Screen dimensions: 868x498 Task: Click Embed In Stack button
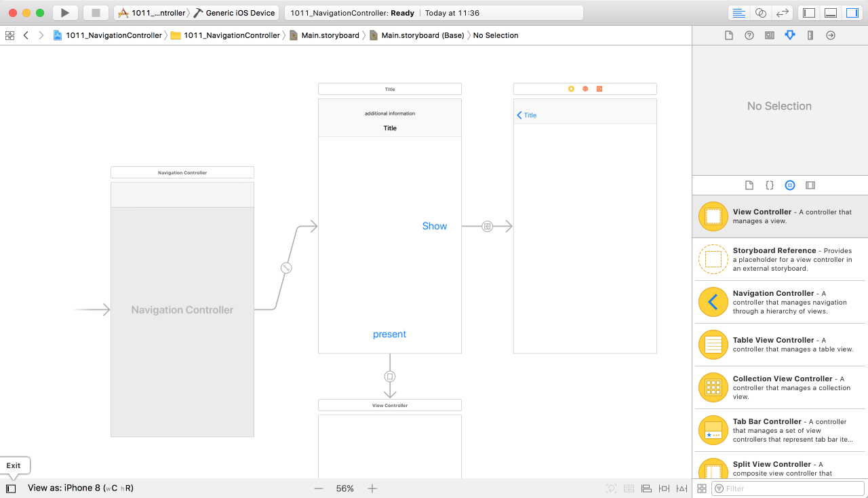(629, 489)
